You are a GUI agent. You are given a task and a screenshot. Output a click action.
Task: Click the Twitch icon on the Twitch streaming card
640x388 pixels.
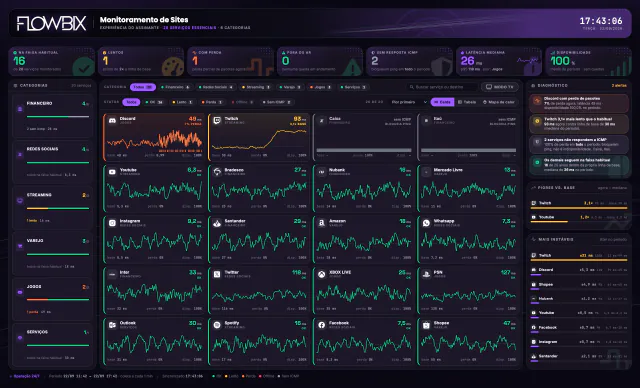point(217,121)
